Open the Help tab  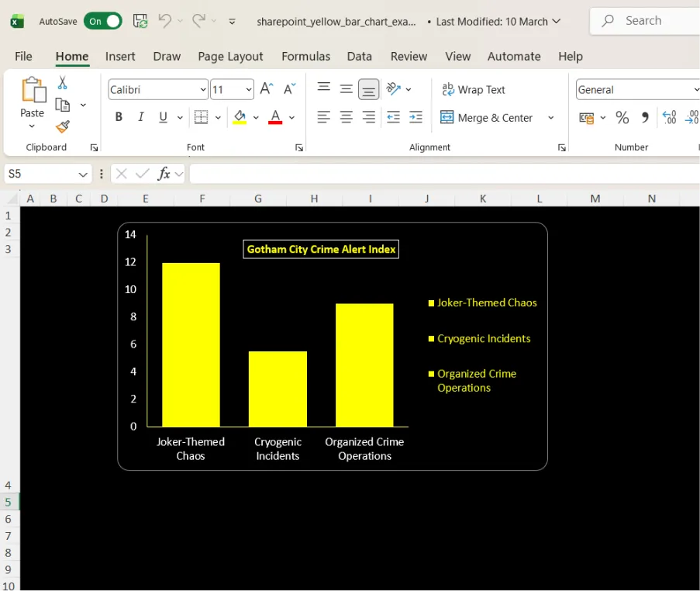pyautogui.click(x=570, y=57)
